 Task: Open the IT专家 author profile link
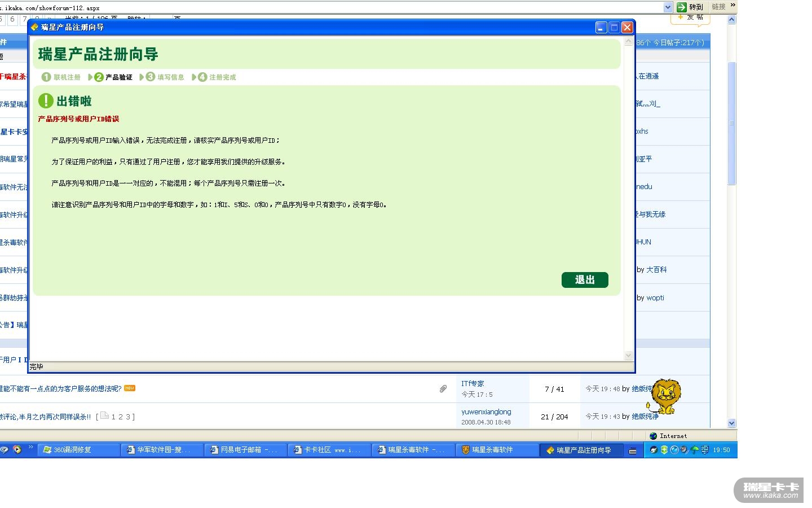473,384
